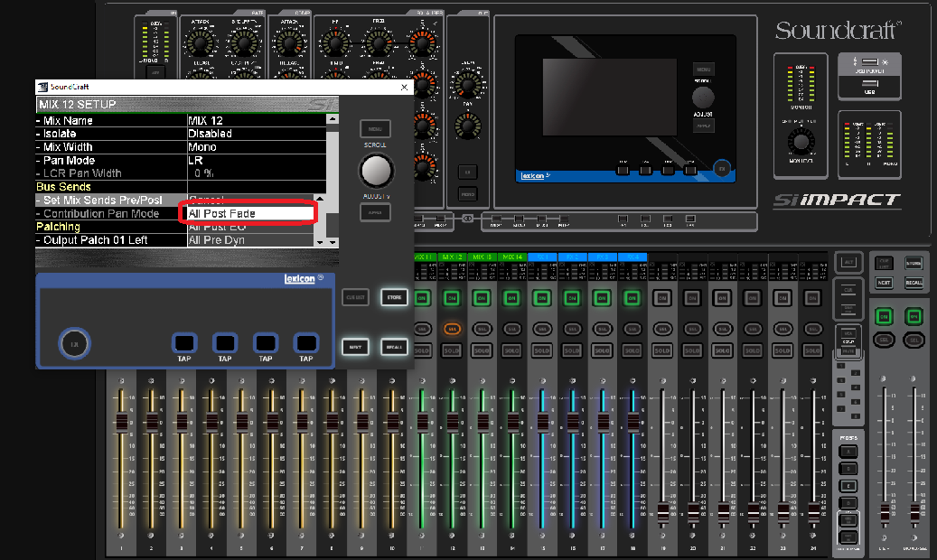Toggle the MIX 13 channel ON button
Viewport: 937px width, 560px height.
482,298
